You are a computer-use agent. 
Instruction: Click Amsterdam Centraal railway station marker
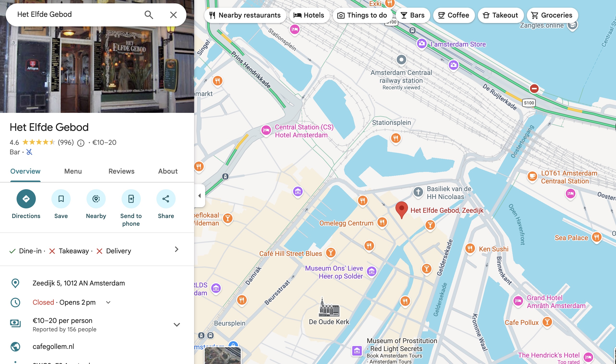tap(401, 59)
